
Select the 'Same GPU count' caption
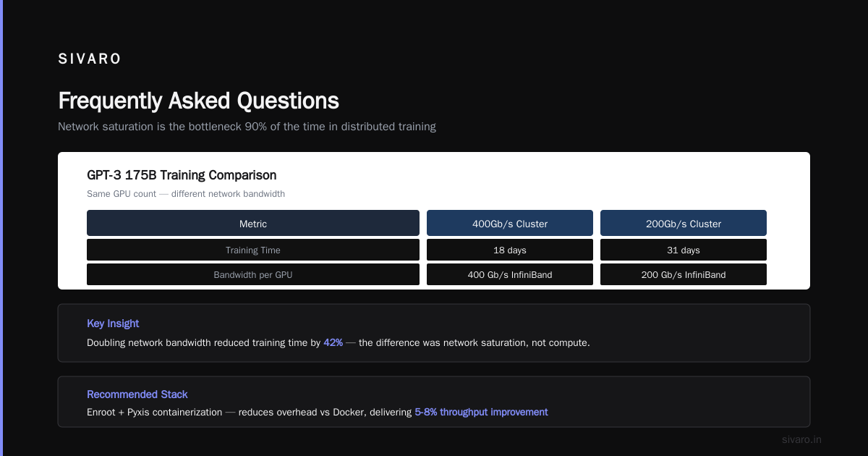point(186,194)
